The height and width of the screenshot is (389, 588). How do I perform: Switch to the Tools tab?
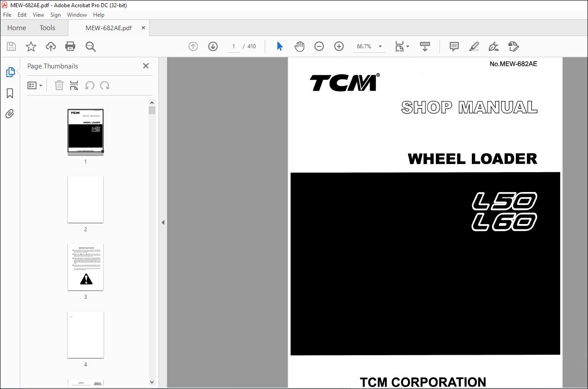[x=47, y=28]
